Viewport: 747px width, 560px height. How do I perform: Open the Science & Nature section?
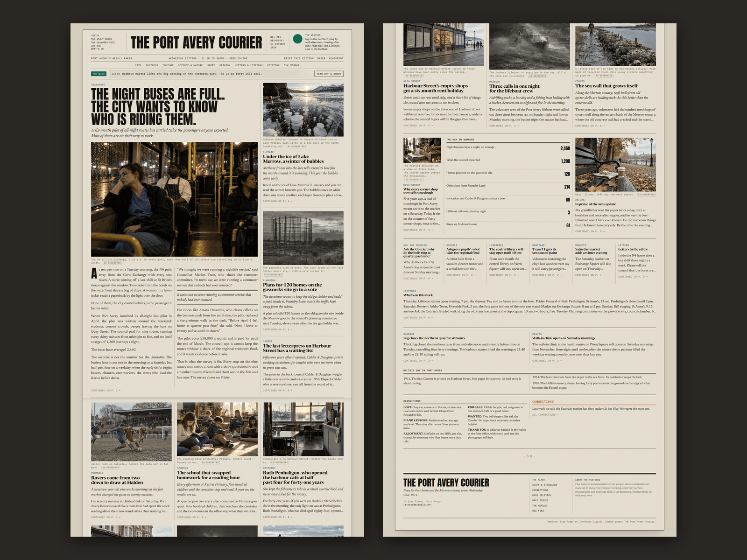190,65
